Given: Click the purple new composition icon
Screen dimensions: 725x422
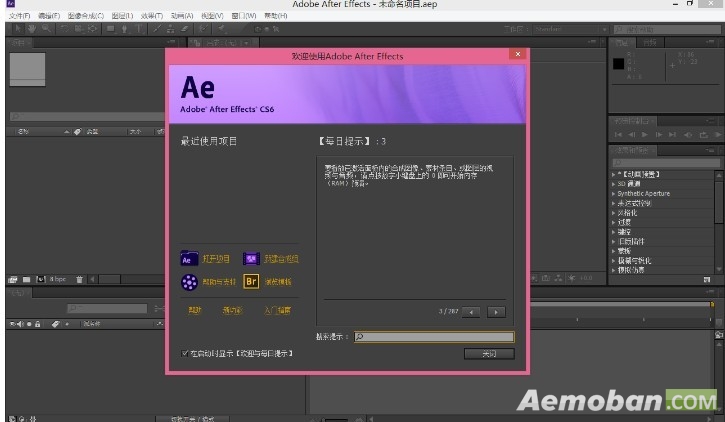Looking at the screenshot, I should [251, 258].
